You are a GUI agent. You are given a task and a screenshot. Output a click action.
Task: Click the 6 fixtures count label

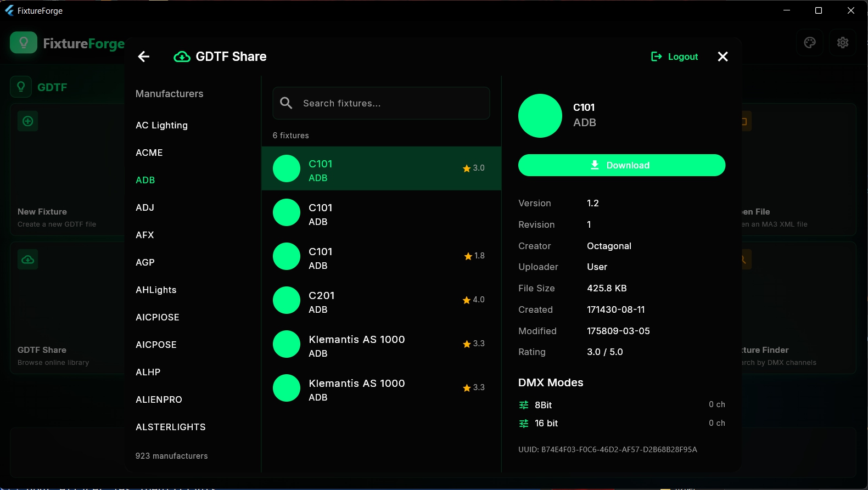[291, 136]
